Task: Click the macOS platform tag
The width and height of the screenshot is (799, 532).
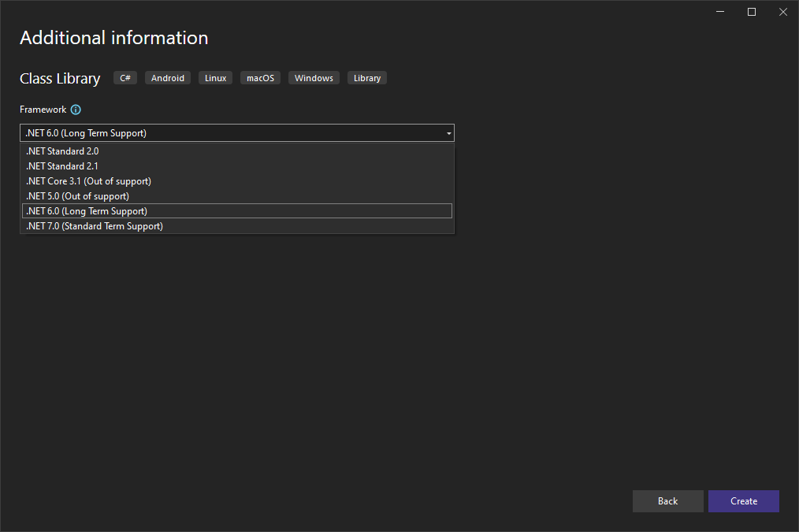Action: (x=260, y=78)
